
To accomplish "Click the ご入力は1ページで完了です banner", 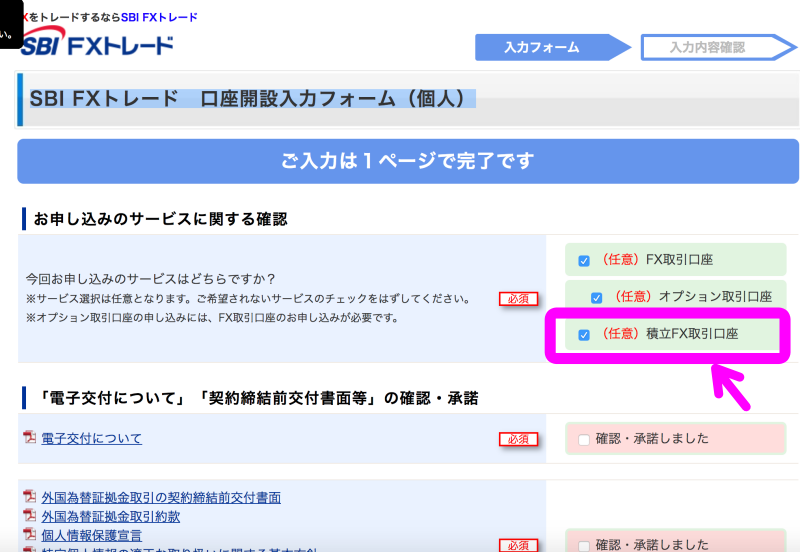I will 408,161.
